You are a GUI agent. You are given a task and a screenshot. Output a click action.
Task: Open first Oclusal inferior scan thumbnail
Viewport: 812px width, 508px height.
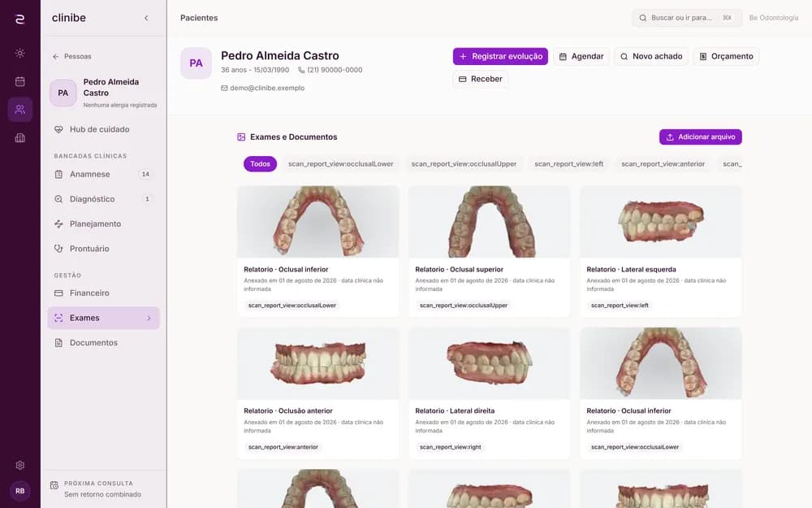[x=318, y=222]
